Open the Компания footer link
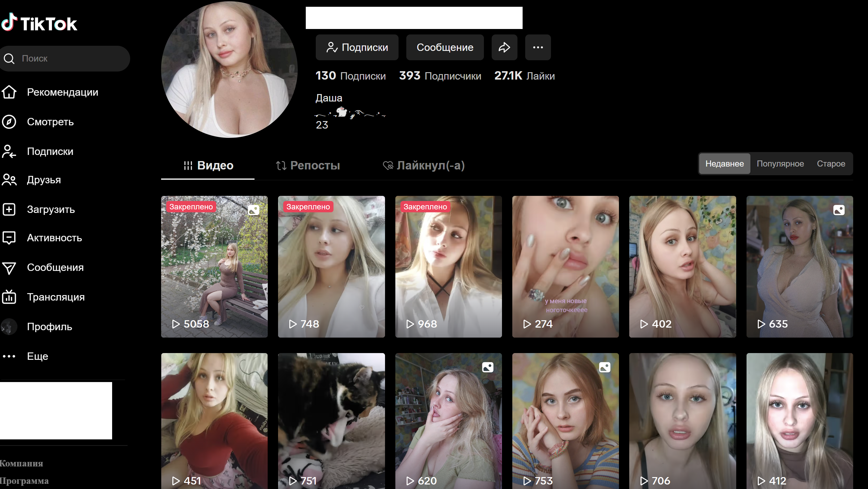This screenshot has width=868, height=489. [x=22, y=464]
